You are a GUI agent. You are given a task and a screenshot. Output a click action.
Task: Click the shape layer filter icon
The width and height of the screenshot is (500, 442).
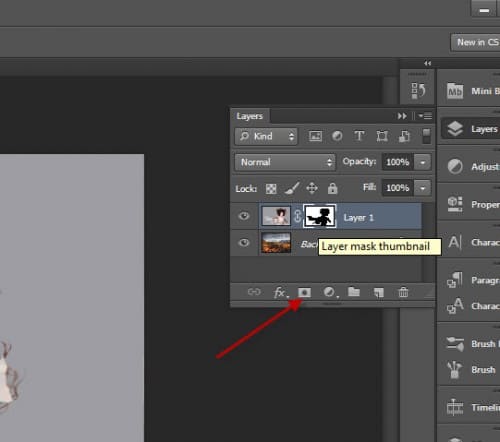(382, 136)
